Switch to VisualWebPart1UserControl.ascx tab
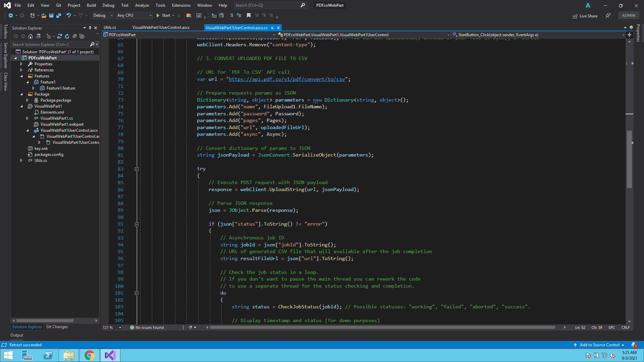 coord(161,27)
